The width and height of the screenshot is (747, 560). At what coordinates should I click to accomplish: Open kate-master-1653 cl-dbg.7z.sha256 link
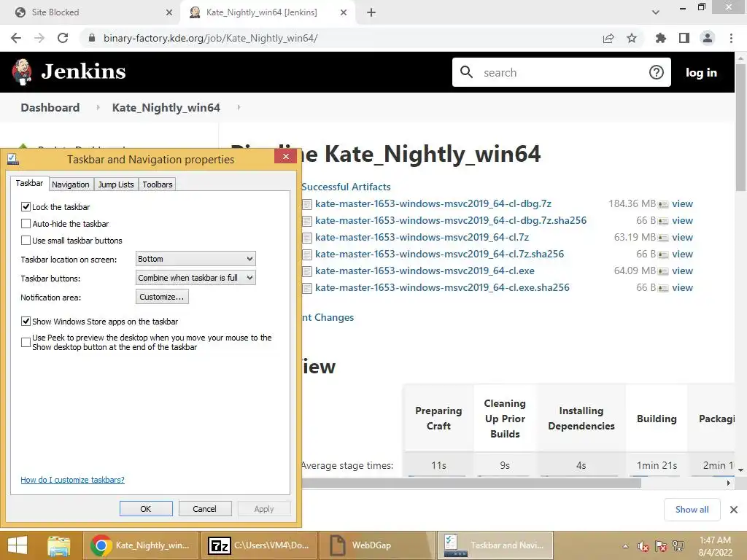pyautogui.click(x=451, y=220)
